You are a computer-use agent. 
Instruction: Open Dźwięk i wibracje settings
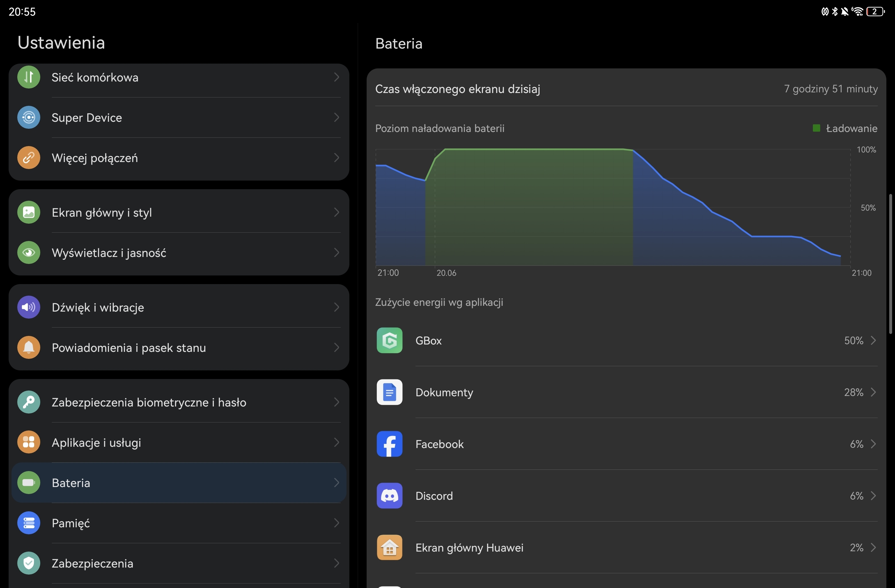click(x=179, y=306)
